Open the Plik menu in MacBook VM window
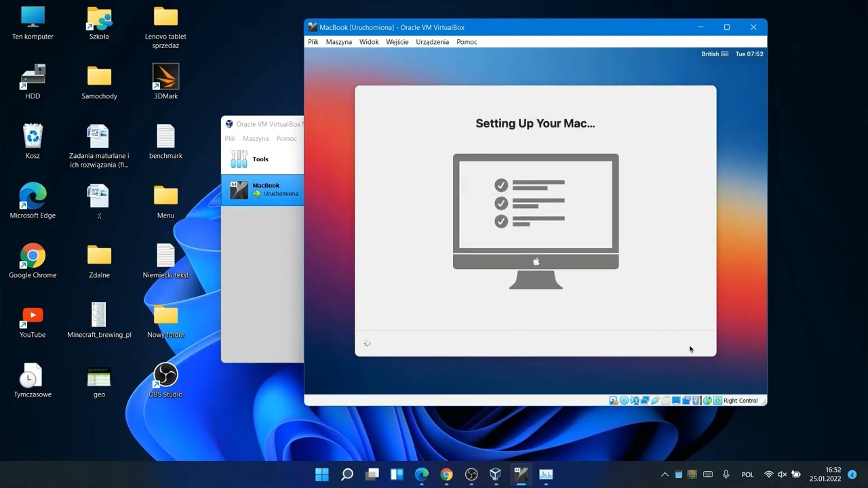Viewport: 868px width, 488px height. (313, 42)
